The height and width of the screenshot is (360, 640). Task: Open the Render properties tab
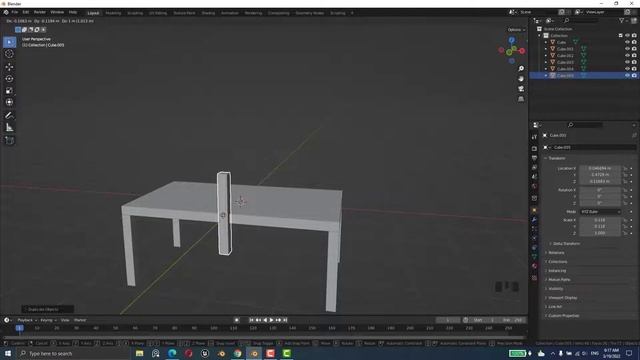(x=534, y=149)
